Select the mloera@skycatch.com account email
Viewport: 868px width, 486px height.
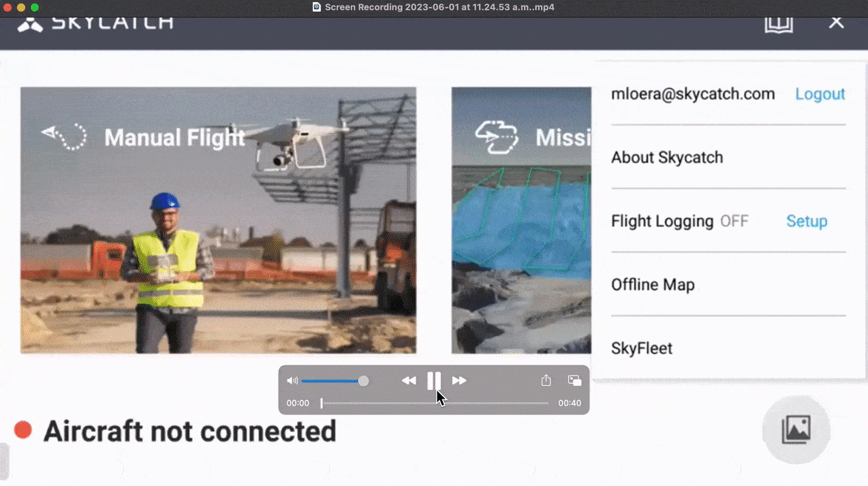point(693,94)
